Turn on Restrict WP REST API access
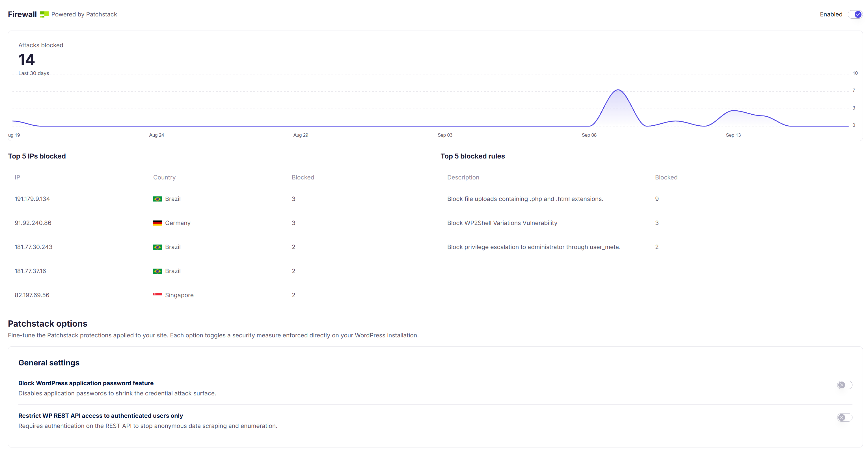 coord(845,417)
